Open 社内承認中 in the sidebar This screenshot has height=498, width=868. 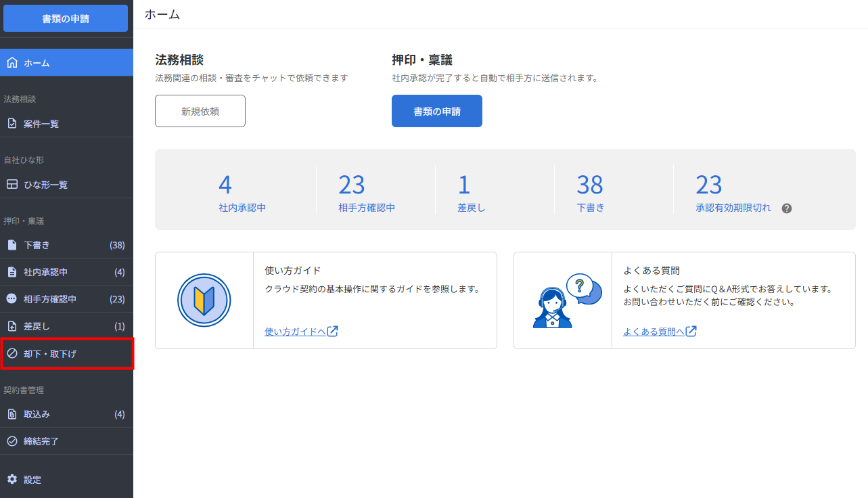click(x=46, y=272)
